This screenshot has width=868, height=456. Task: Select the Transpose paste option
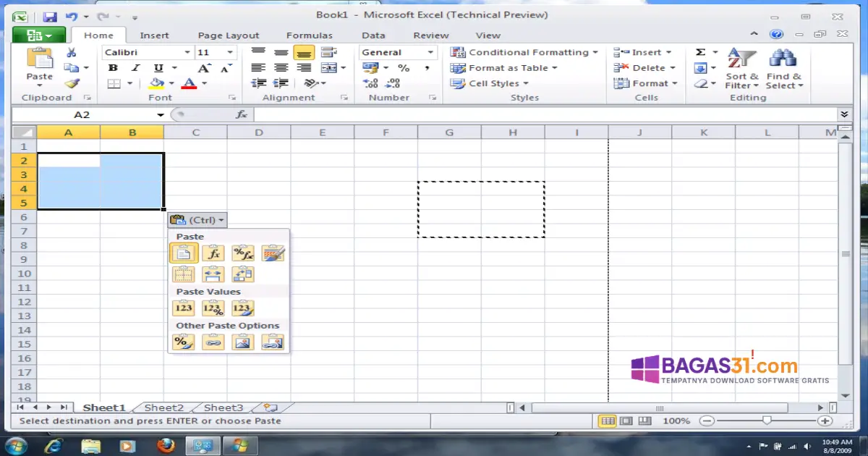242,274
